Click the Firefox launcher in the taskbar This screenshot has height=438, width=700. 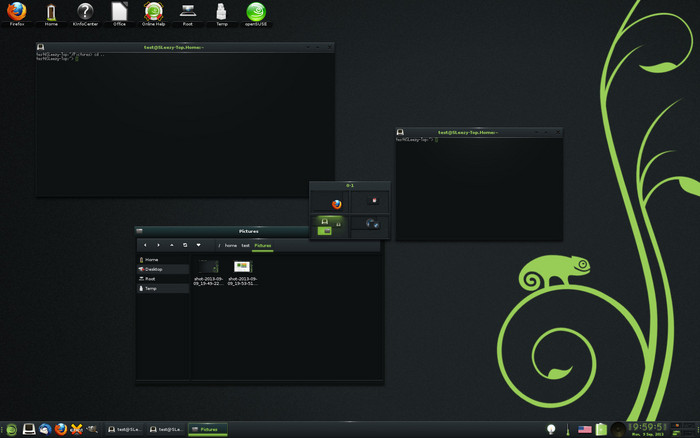pyautogui.click(x=61, y=429)
